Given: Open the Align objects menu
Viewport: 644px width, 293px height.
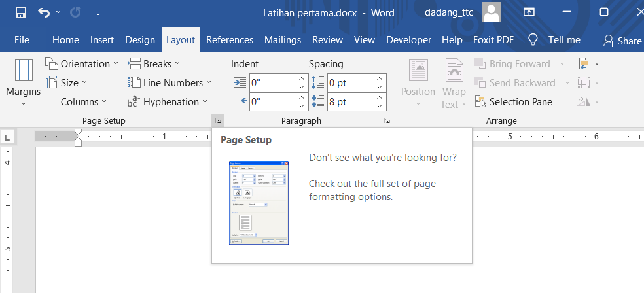Looking at the screenshot, I should tap(588, 64).
